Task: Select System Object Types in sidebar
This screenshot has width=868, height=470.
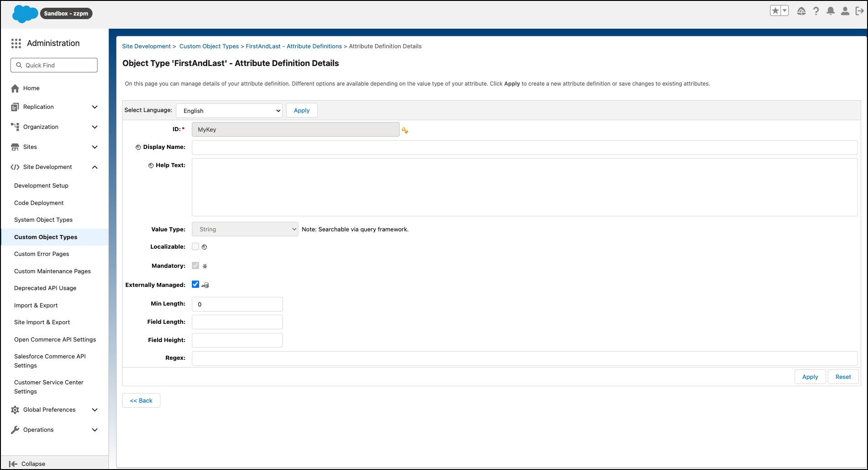Action: pos(43,220)
